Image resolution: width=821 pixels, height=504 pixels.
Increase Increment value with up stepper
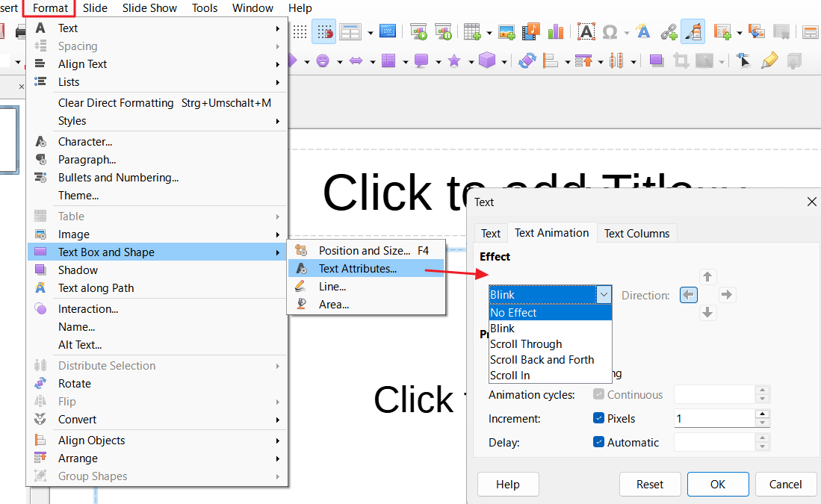(x=762, y=414)
